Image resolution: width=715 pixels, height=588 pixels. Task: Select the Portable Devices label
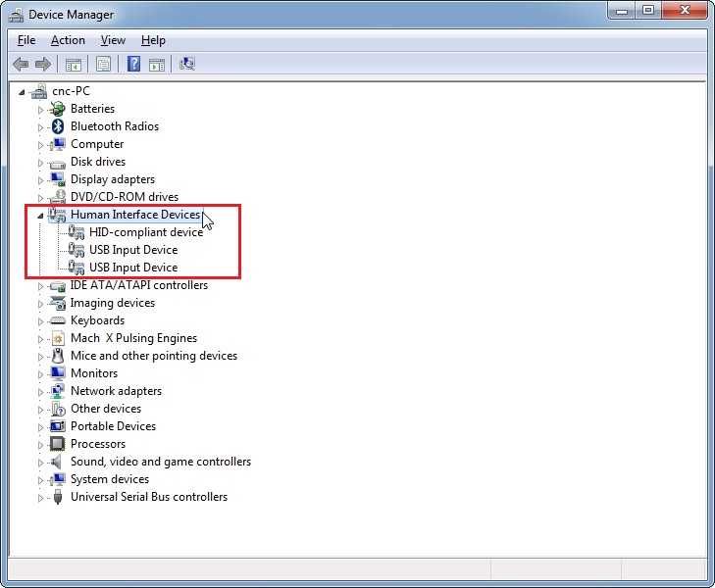point(114,426)
